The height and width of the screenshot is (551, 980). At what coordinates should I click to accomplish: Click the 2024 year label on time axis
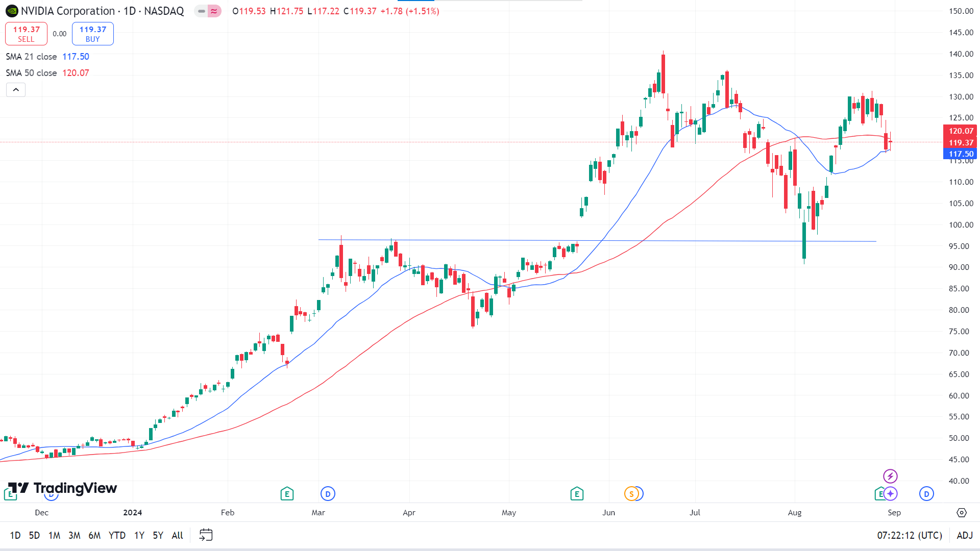click(133, 513)
